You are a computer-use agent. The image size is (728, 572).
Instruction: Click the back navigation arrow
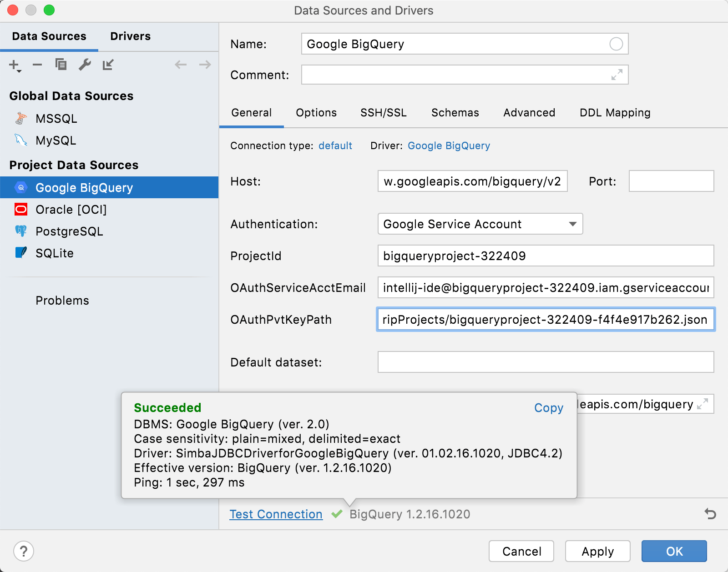click(181, 65)
